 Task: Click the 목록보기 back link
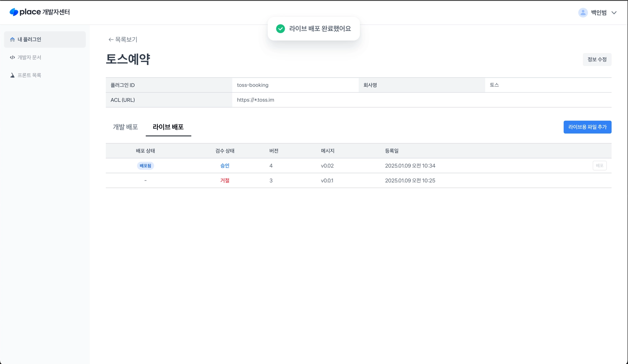(126, 40)
